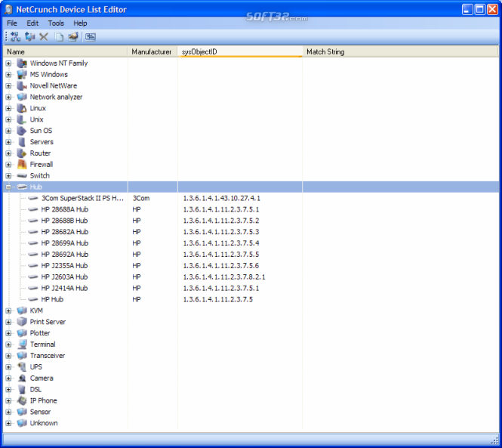Select the HP J2355A Hub entry
Screen dimensions: 502x448
tap(64, 265)
